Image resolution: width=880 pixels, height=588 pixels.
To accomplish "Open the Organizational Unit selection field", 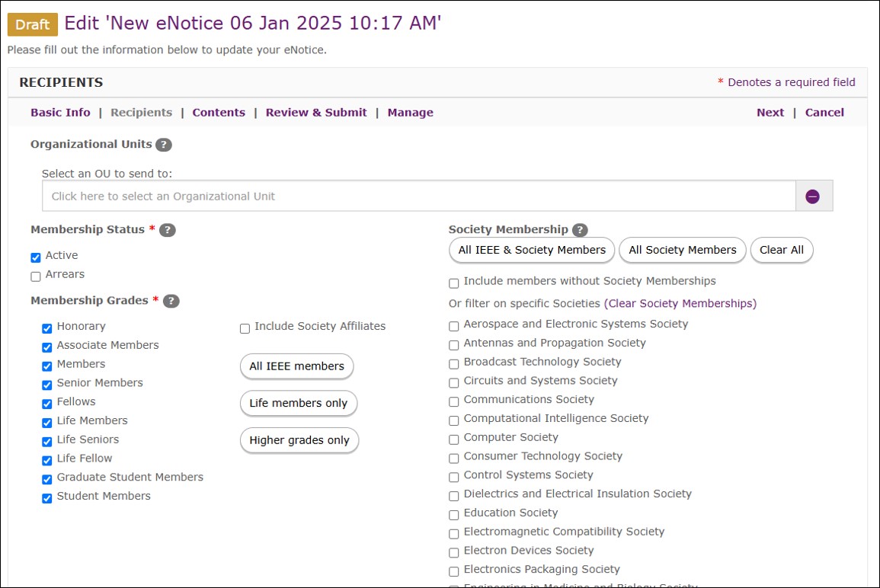I will coord(419,196).
